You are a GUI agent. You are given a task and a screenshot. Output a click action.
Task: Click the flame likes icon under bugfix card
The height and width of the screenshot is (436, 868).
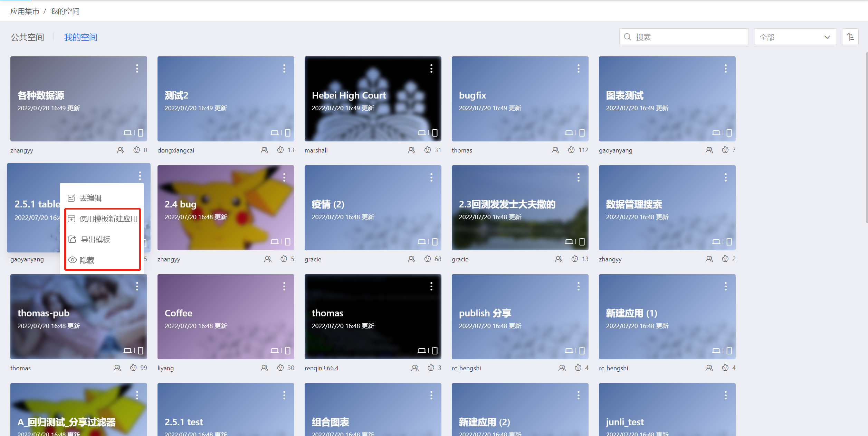coord(571,150)
